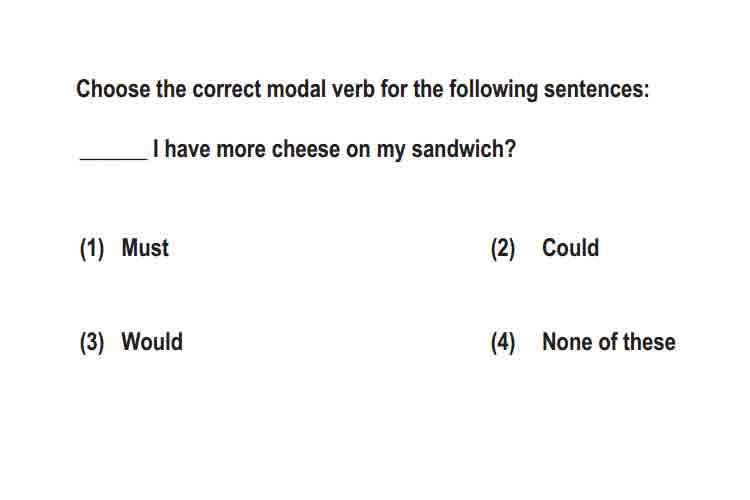This screenshot has width=750, height=500.
Task: Click the "(1)" option number label
Action: tap(92, 249)
